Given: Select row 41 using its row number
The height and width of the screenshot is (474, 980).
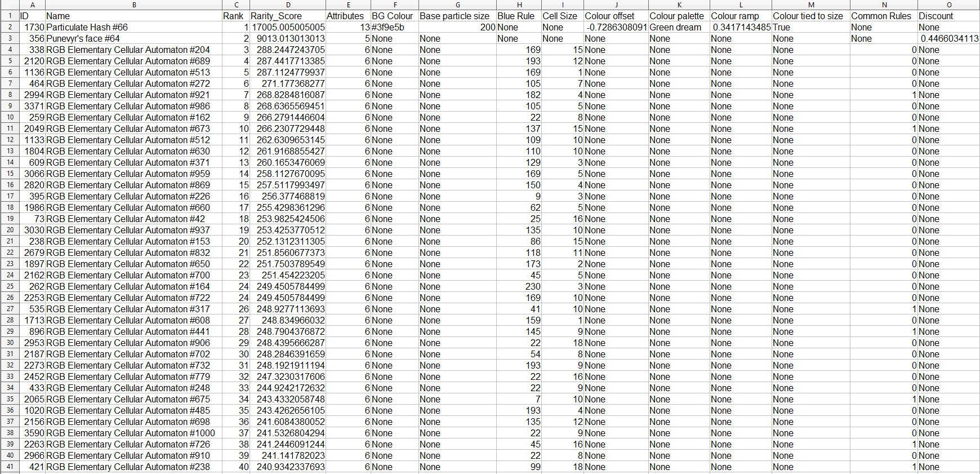Looking at the screenshot, I should tap(10, 467).
